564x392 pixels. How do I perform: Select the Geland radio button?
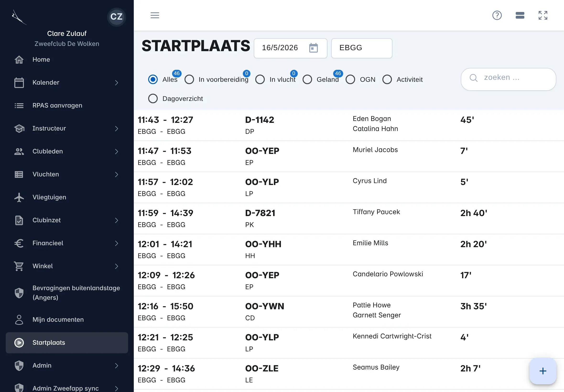click(307, 79)
